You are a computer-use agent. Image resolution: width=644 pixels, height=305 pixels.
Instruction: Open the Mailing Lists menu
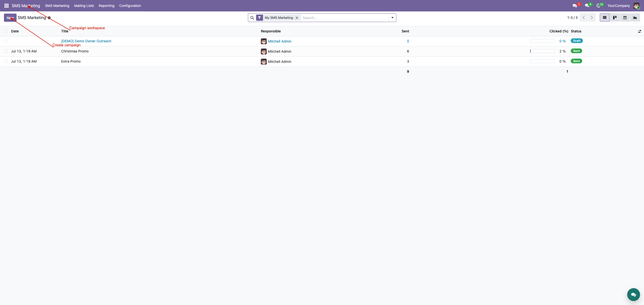[84, 6]
